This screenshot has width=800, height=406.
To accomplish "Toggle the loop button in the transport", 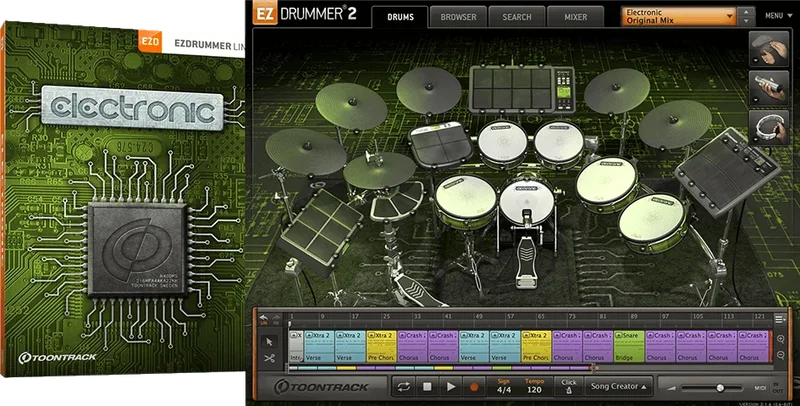I will [404, 387].
